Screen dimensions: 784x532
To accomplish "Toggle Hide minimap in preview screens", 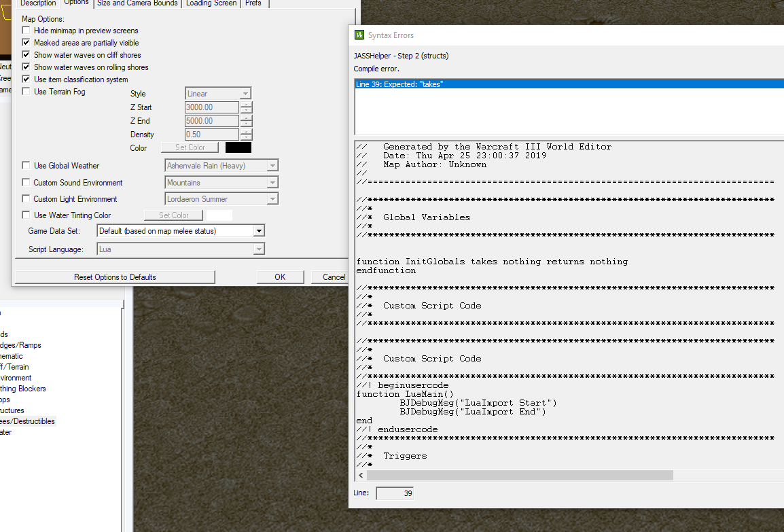I will (26, 31).
